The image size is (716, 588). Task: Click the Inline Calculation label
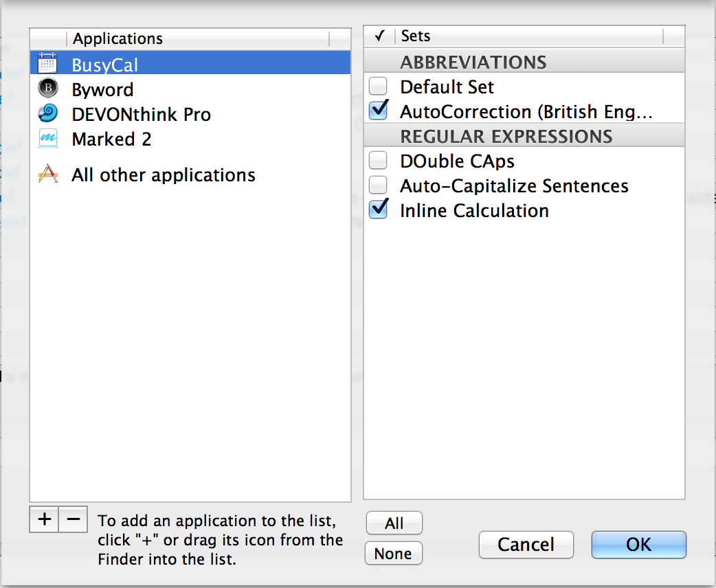click(474, 210)
